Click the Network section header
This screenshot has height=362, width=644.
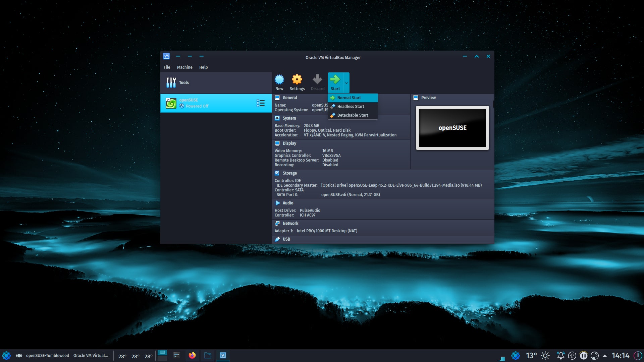290,224
